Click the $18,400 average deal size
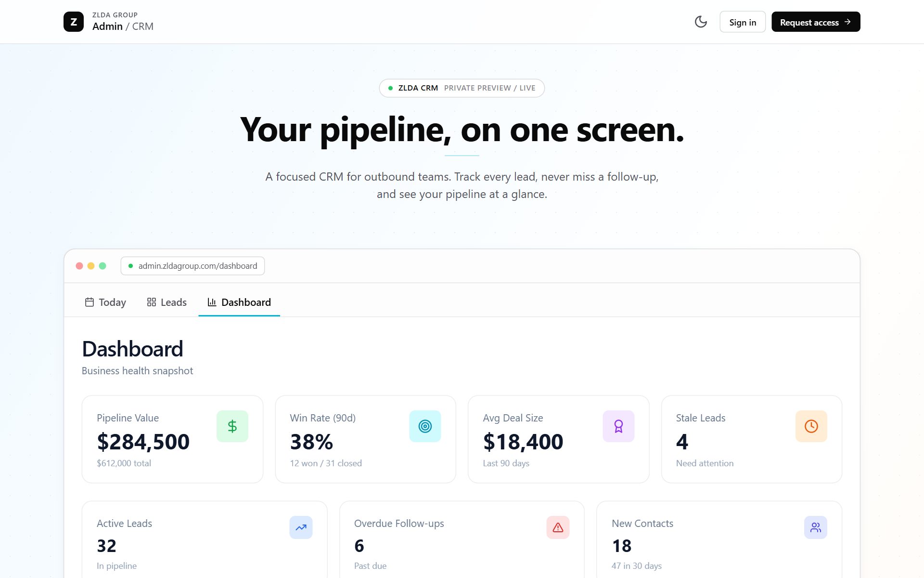The image size is (924, 578). (x=523, y=442)
